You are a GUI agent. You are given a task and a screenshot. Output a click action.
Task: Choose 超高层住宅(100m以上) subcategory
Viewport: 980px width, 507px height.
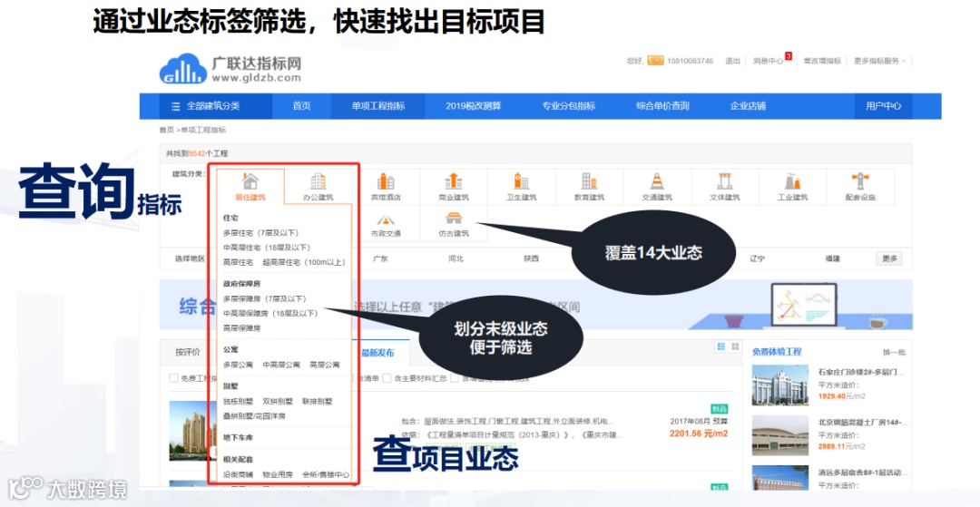304,262
